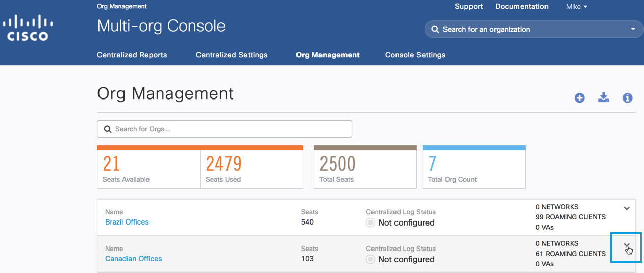Select the Org Management tab
Image resolution: width=644 pixels, height=273 pixels.
click(328, 55)
